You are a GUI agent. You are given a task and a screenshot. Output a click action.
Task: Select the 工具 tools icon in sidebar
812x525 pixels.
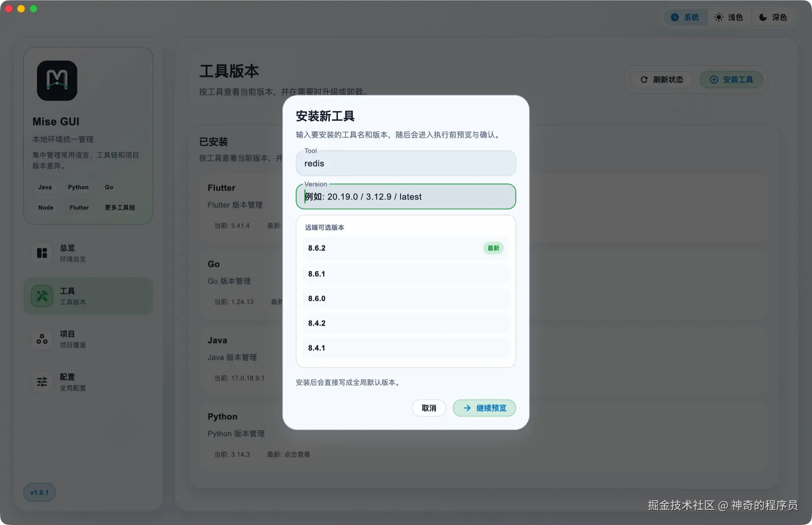[x=42, y=296]
